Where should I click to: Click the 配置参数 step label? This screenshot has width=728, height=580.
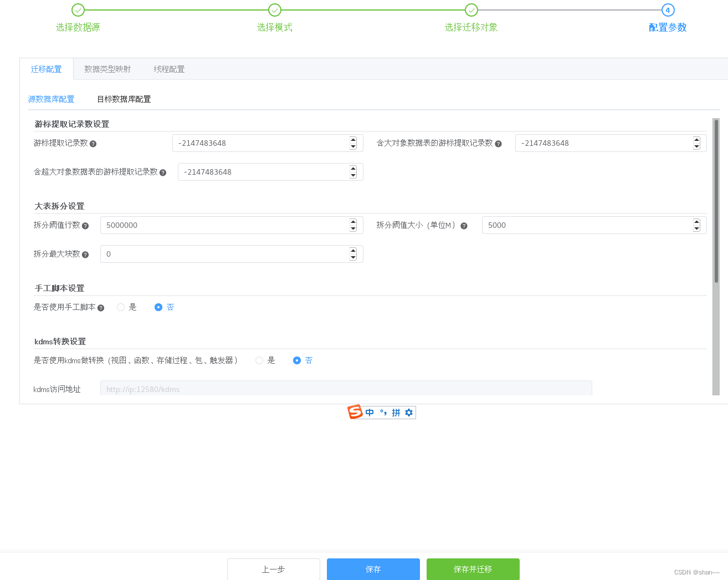point(668,27)
